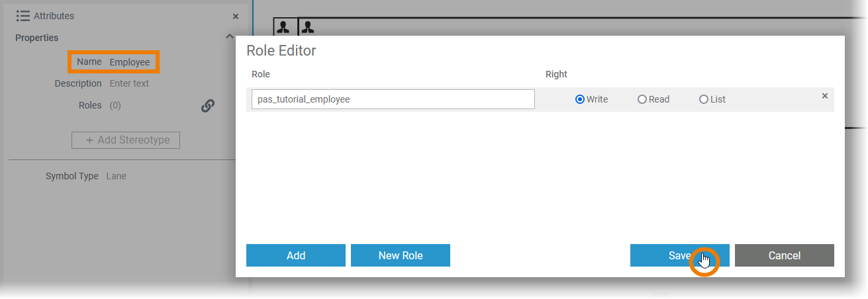Image resolution: width=868 pixels, height=299 pixels.
Task: Click the Name field containing Employee
Action: 130,62
